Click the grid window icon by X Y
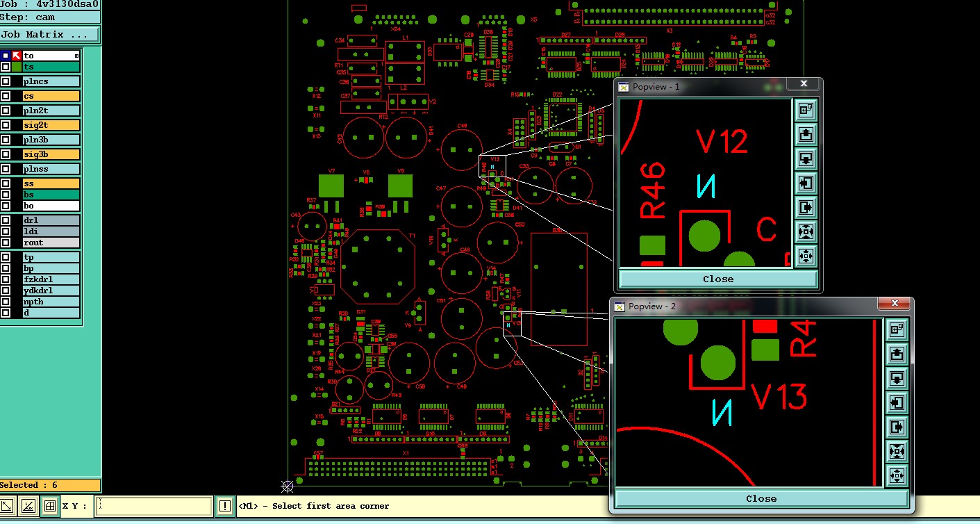Viewport: 980px width, 524px height. tap(50, 506)
